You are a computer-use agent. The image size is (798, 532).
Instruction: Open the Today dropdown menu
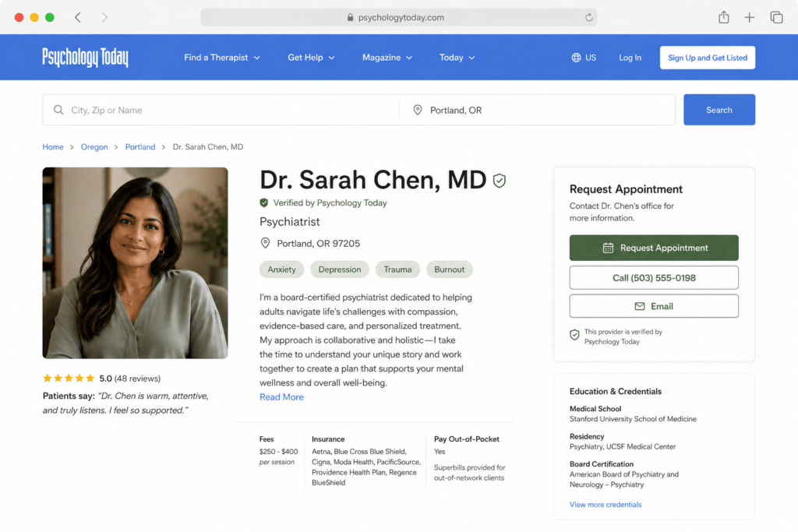pos(457,58)
